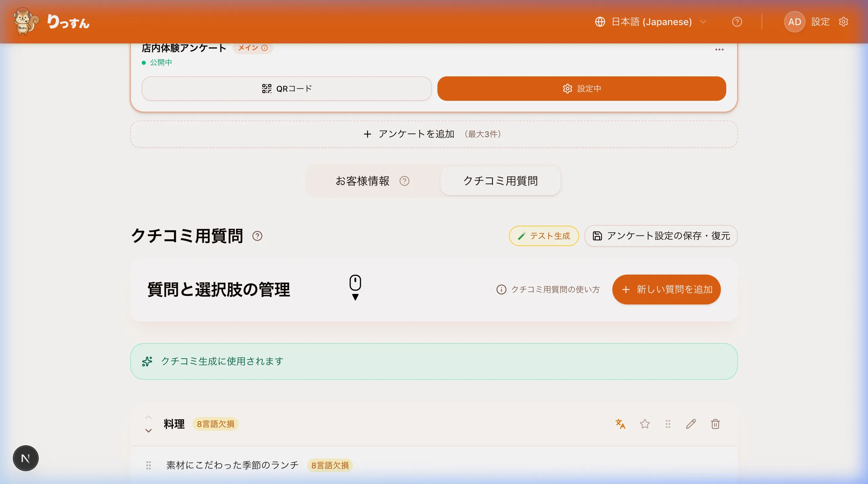The image size is (868, 484).
Task: Click the 質問と選択肢の管理 heading
Action: tap(219, 290)
